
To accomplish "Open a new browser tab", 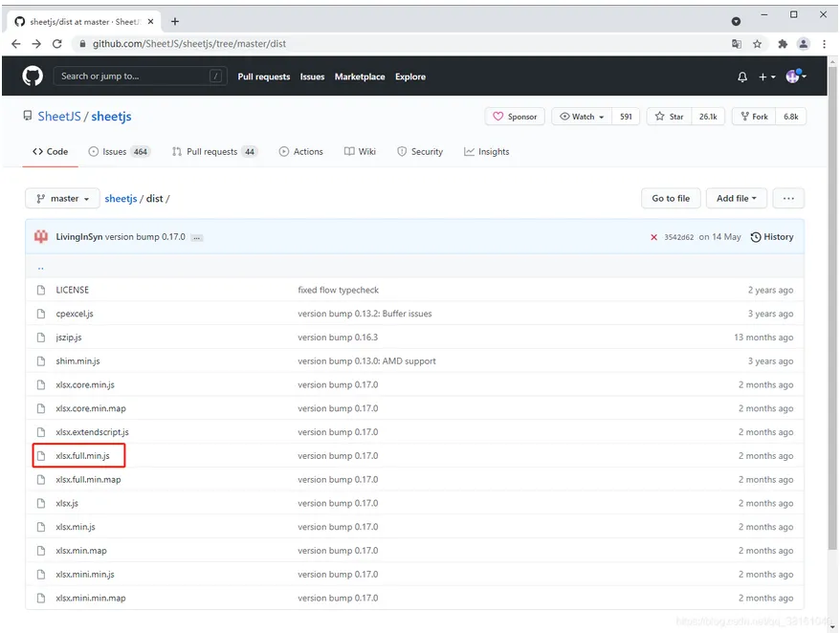I will tap(175, 21).
